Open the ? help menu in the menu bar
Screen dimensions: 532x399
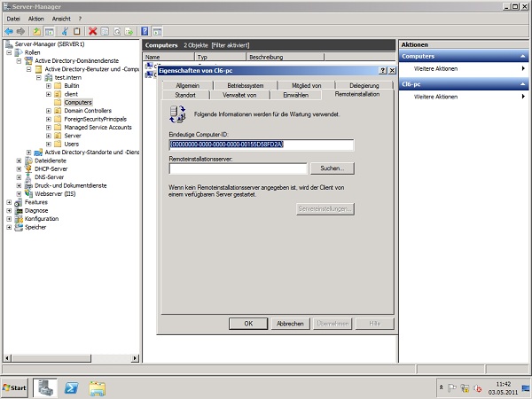80,19
